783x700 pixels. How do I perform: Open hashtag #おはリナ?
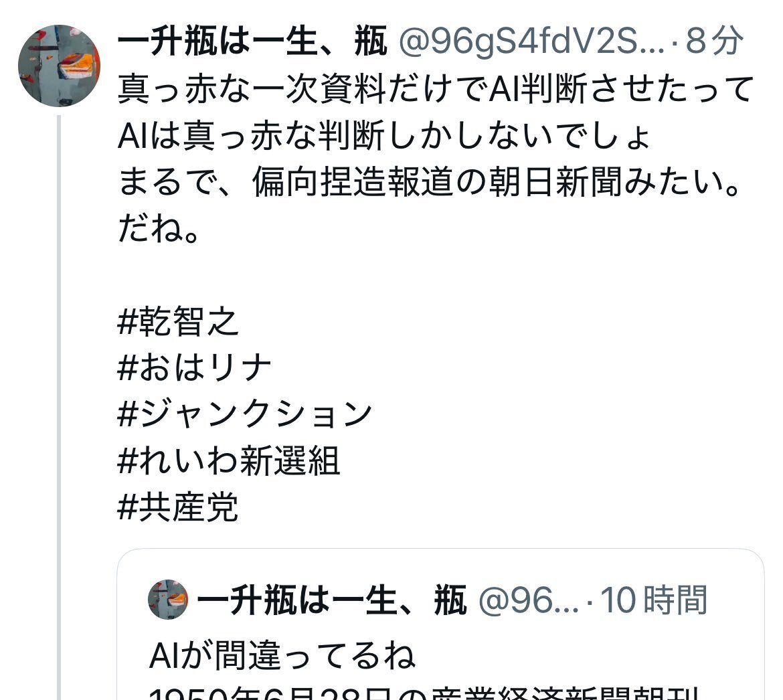pos(194,368)
